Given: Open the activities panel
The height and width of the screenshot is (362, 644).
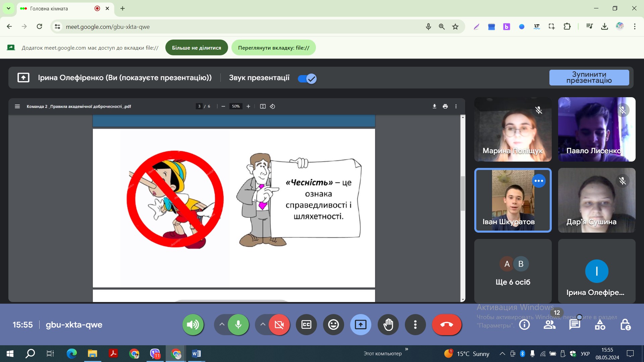Looking at the screenshot, I should (600, 324).
